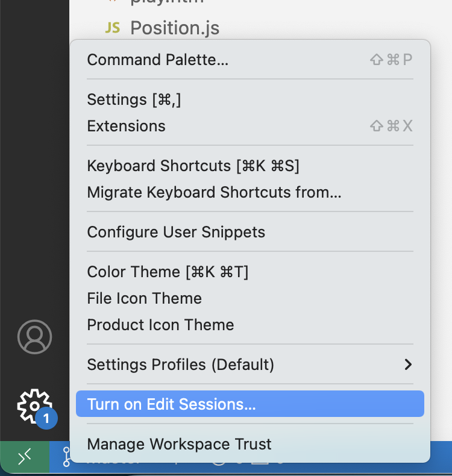
Task: Open Keyboard Shortcuts [⌘K ⌘S]
Action: [250, 166]
